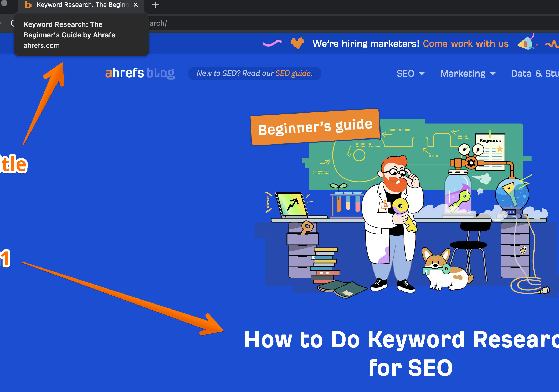Expand the SEO dropdown menu
The image size is (559, 392).
click(x=406, y=74)
